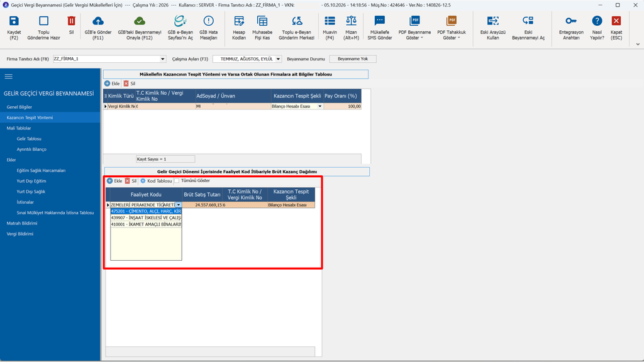Viewport: 644px width, 362px height.
Task: Navigate to Matrah Bildirimi
Action: (22, 223)
